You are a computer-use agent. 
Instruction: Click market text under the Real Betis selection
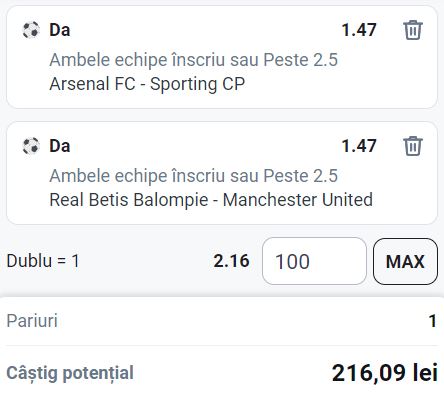(194, 176)
